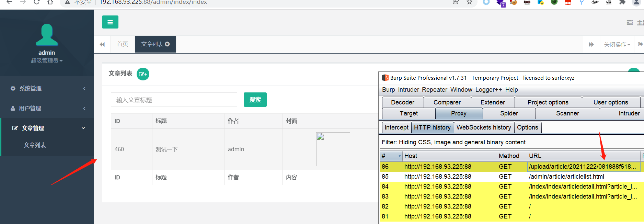
Task: Expand the 系统管理 sidebar menu
Action: 47,88
